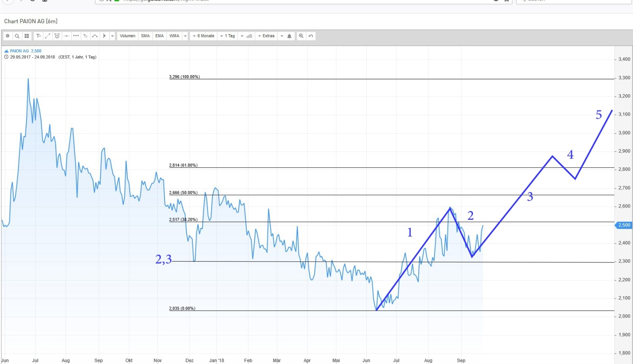Viewport: 633px width, 364px height.
Task: Click the 2,517 (38.20%) Fibonacci label
Action: 183,220
